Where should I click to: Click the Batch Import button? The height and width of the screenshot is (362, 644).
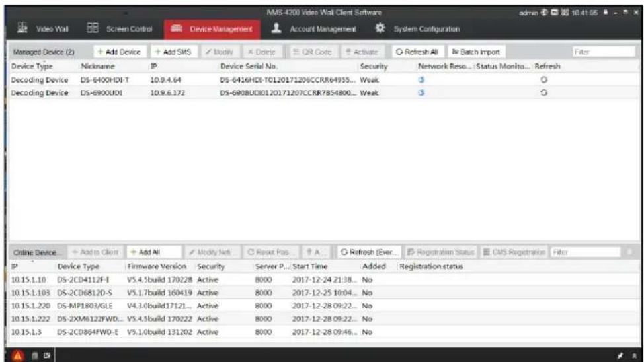[476, 52]
